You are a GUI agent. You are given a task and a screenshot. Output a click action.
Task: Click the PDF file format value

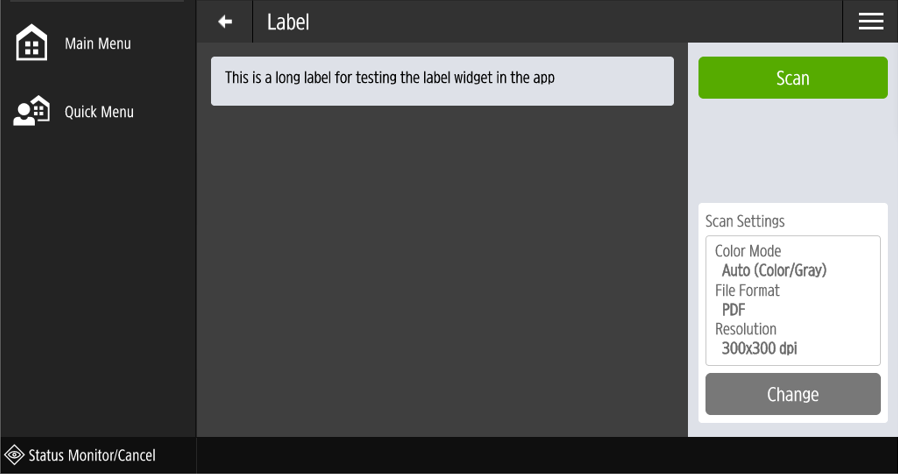point(734,310)
